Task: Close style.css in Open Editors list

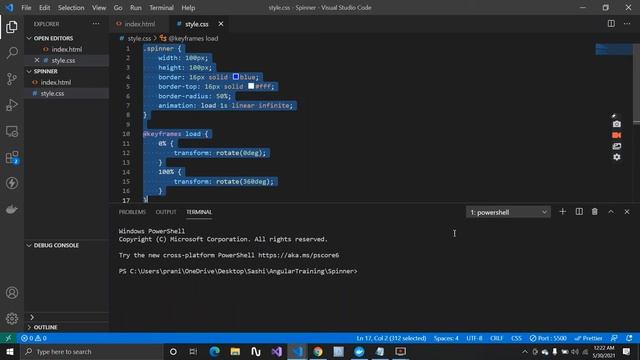Action: 37,60
